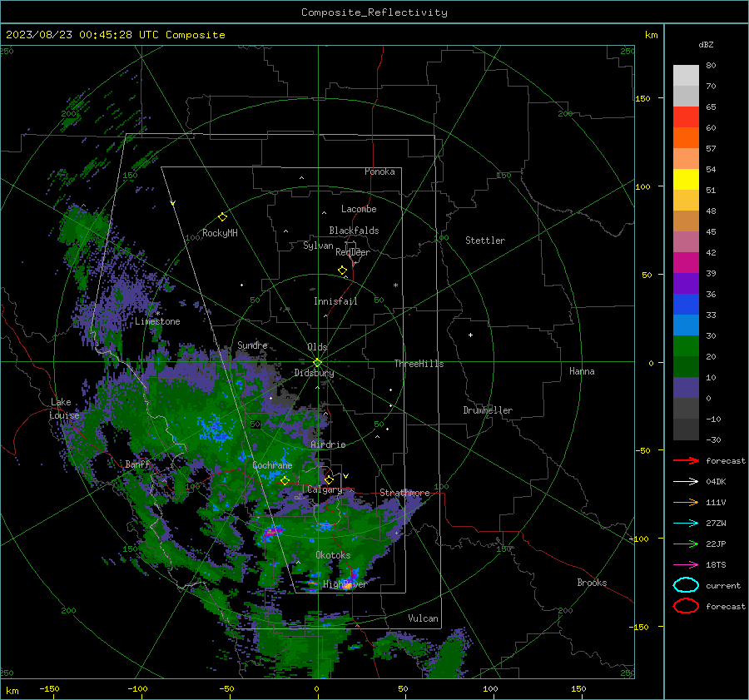
Task: Click the -100 label on the bottom axis
Action: tap(137, 689)
